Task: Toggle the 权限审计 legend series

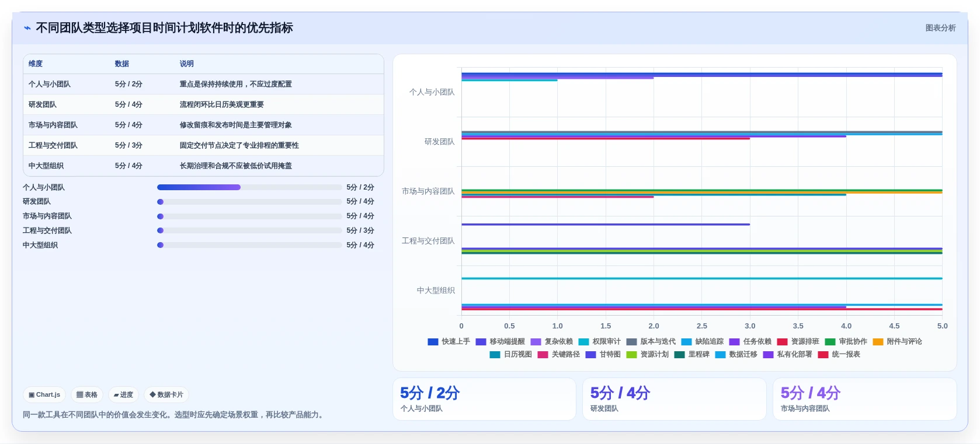Action: click(599, 342)
